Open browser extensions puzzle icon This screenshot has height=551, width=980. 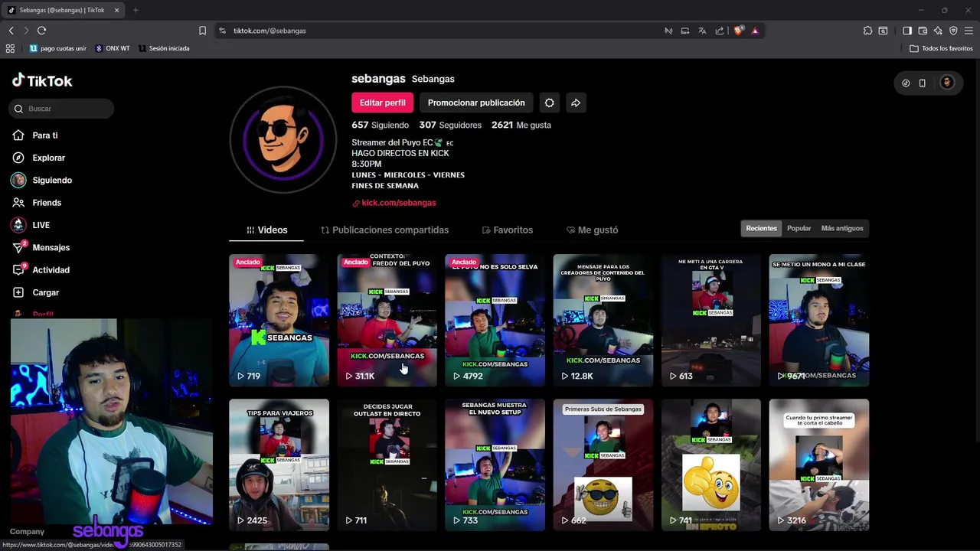tap(867, 31)
